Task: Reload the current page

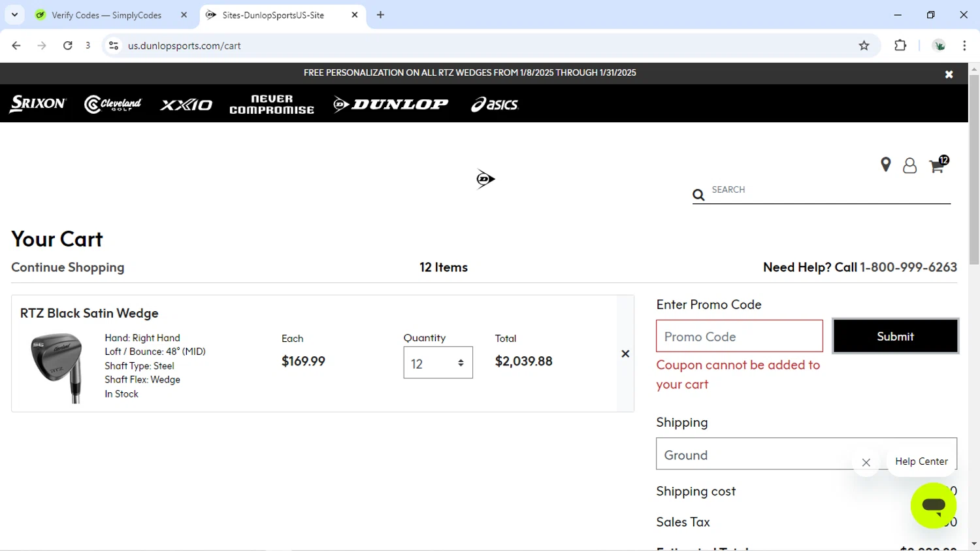Action: click(x=67, y=46)
